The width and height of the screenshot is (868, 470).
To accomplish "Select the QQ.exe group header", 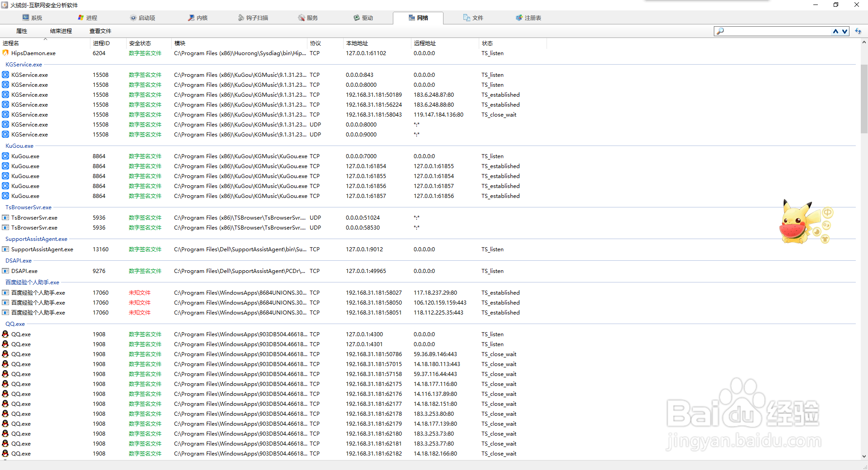I will (15, 324).
